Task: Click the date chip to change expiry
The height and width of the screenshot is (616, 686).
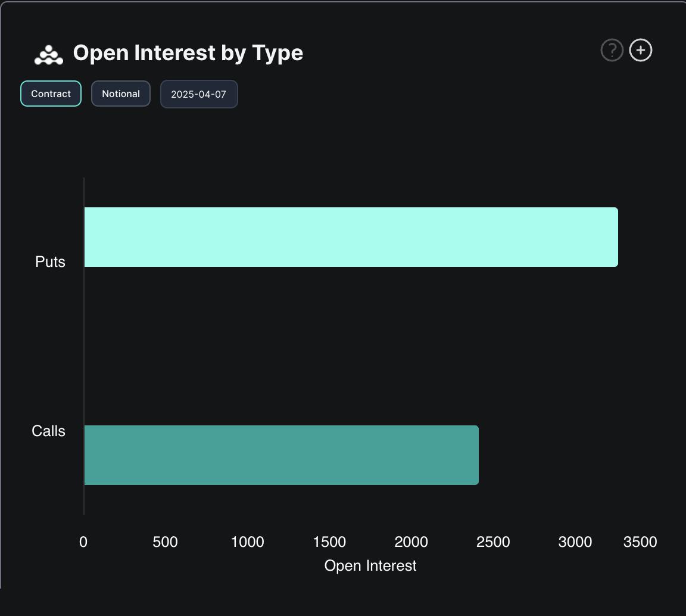Action: coord(199,94)
